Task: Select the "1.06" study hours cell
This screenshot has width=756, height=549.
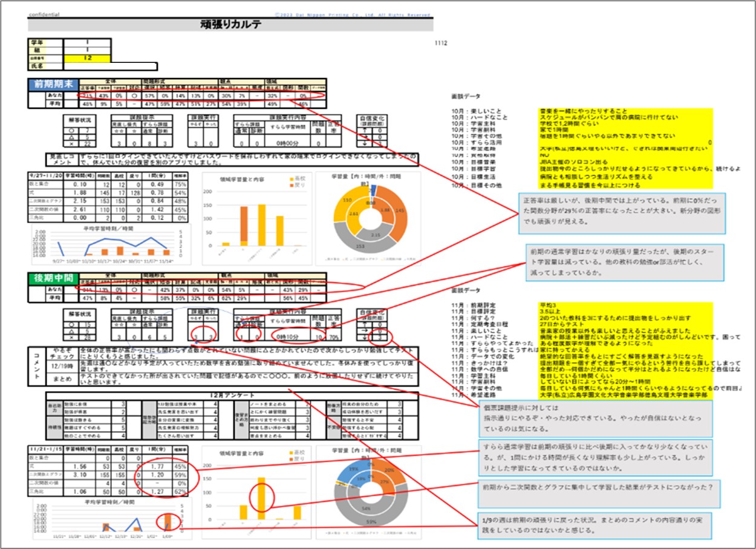Action: pos(79,492)
